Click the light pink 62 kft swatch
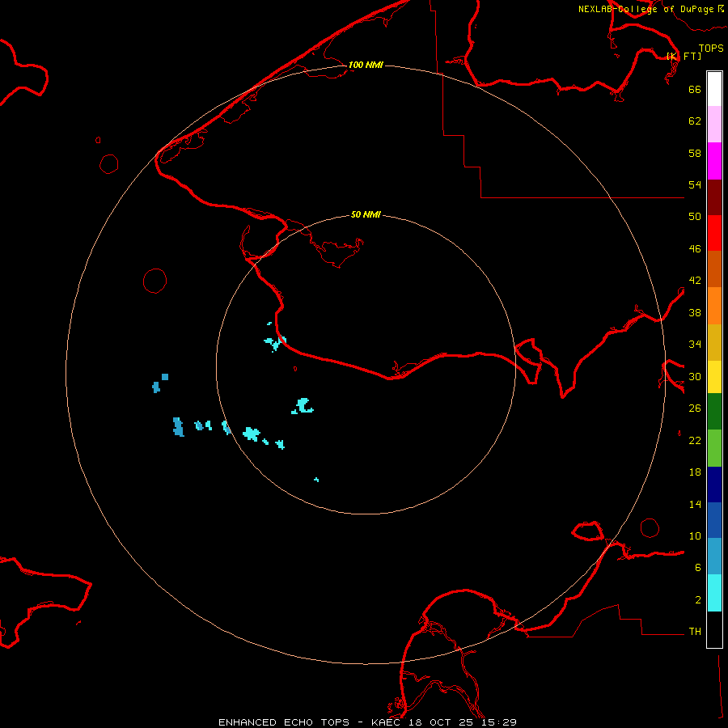 point(714,124)
